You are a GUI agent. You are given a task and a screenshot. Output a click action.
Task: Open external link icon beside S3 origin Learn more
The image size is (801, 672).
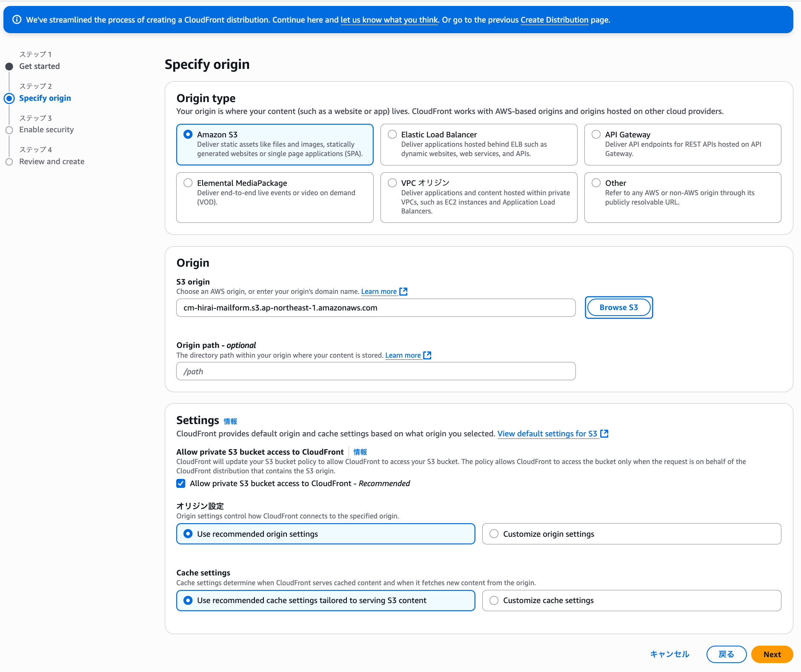(403, 292)
